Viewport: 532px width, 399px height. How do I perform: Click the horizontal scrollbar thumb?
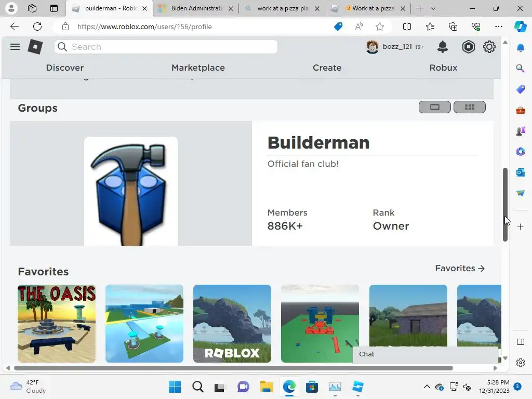click(233, 368)
